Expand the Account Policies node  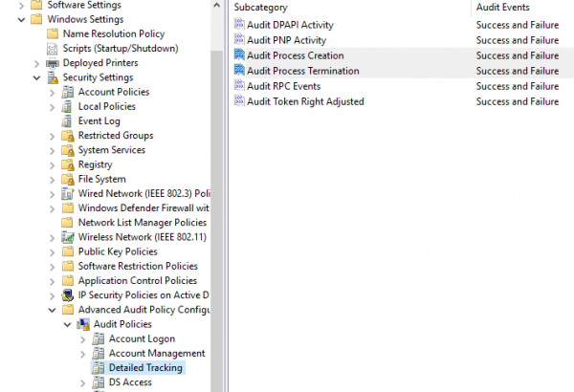pos(54,93)
